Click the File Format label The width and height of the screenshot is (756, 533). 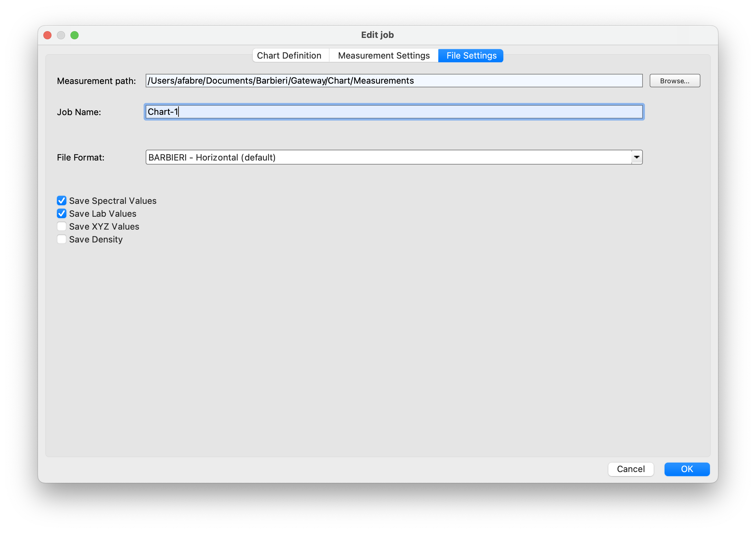tap(81, 157)
